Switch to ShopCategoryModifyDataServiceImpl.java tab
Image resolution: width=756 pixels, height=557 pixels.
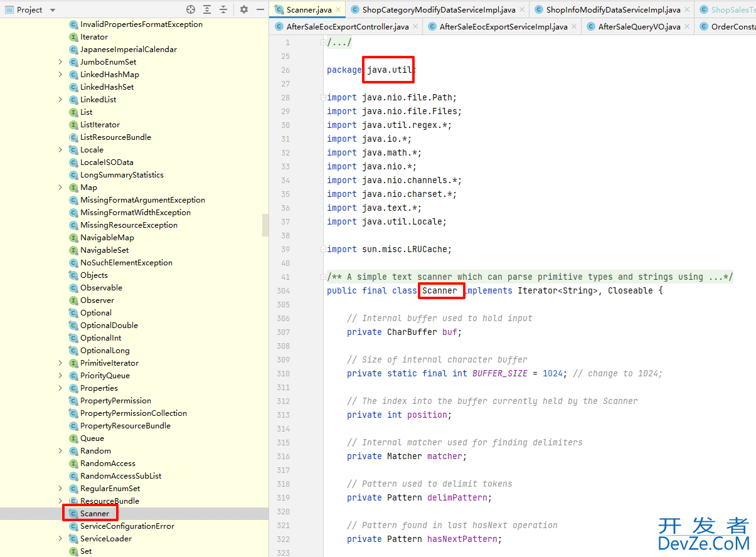click(x=439, y=9)
